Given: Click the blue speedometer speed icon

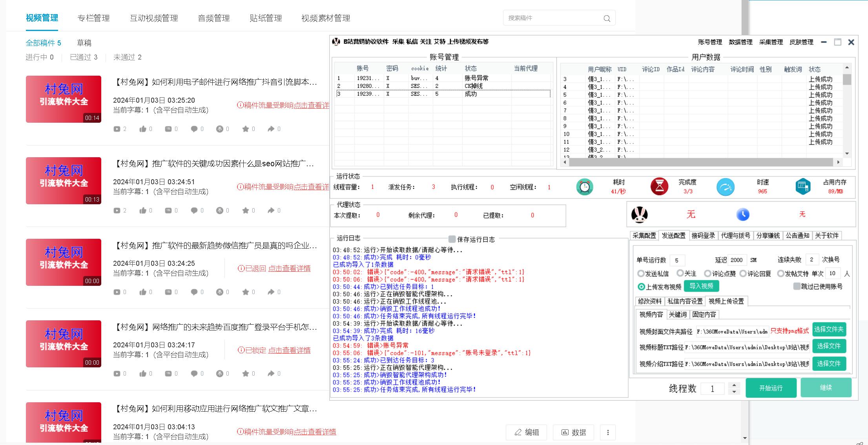Looking at the screenshot, I should click(725, 187).
